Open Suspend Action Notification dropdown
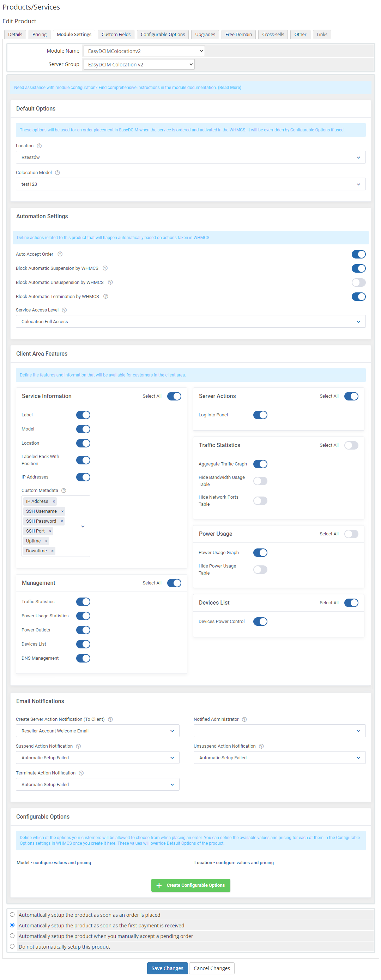381x980 pixels. [98, 758]
